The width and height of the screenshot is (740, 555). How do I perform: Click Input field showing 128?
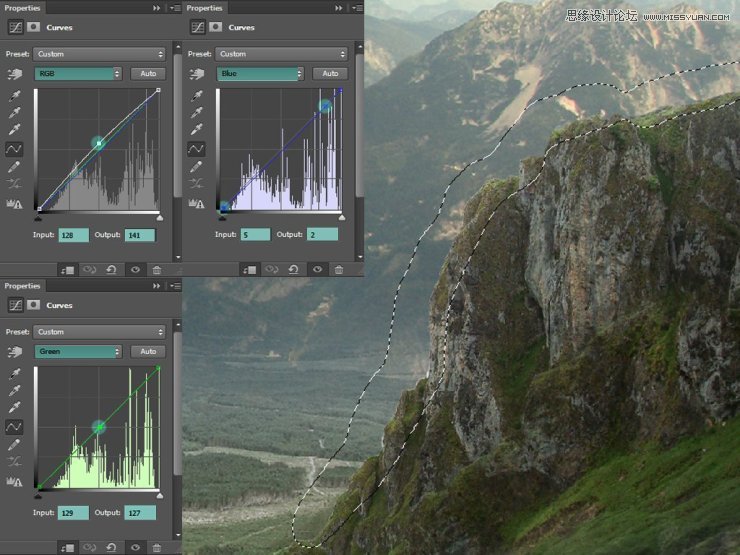point(74,235)
